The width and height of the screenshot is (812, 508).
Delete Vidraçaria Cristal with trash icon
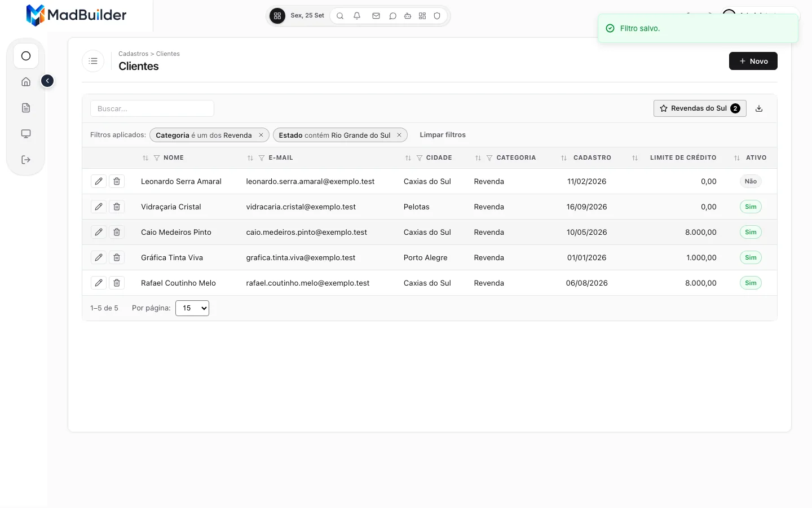point(117,207)
